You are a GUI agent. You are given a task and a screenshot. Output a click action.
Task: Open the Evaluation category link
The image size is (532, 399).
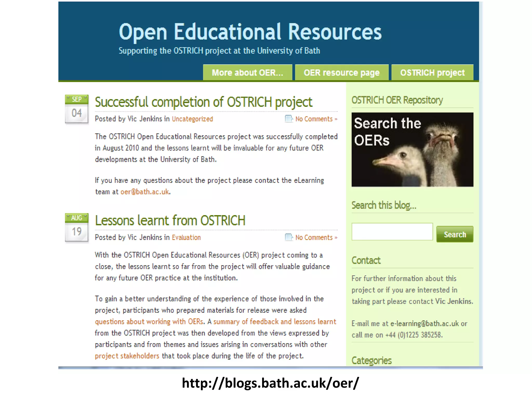coord(186,237)
